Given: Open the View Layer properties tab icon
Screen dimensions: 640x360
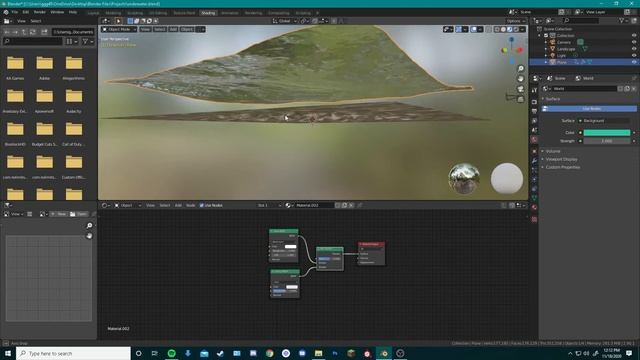Looking at the screenshot, I should [534, 121].
